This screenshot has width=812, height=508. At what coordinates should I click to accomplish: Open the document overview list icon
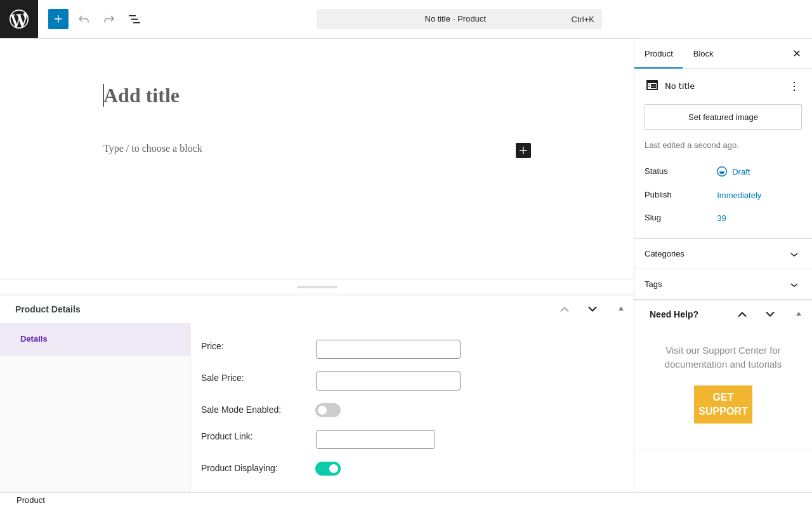pyautogui.click(x=134, y=19)
